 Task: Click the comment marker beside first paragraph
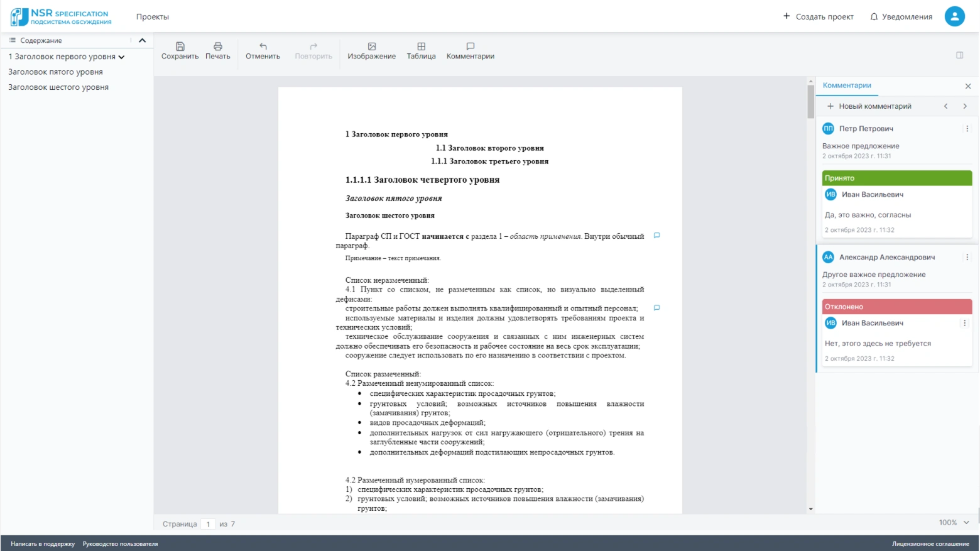pos(656,236)
